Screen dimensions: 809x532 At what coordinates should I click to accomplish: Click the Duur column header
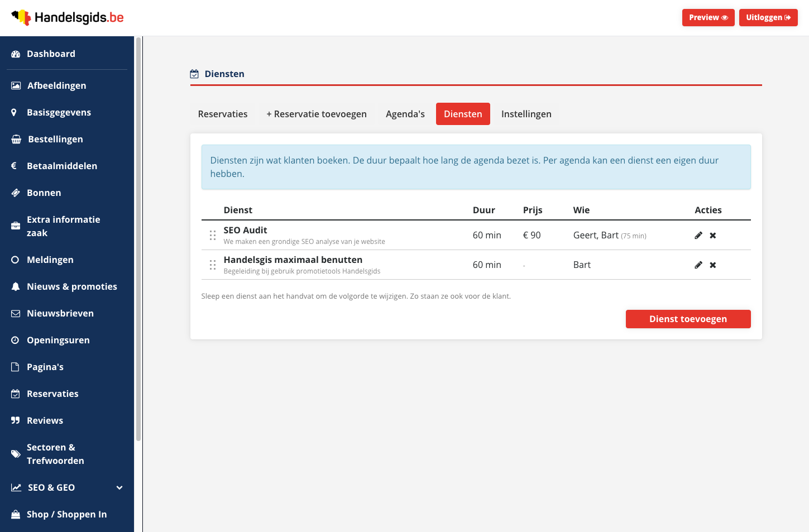click(x=484, y=210)
